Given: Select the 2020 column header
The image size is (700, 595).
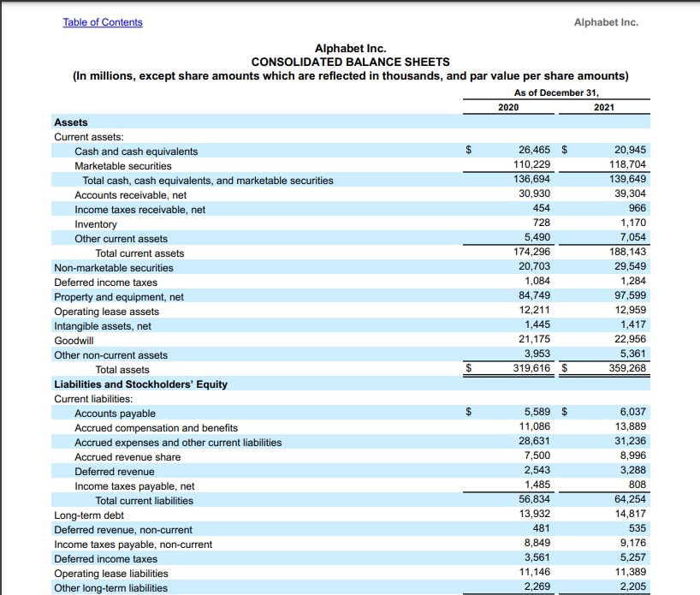Looking at the screenshot, I should pos(508,107).
